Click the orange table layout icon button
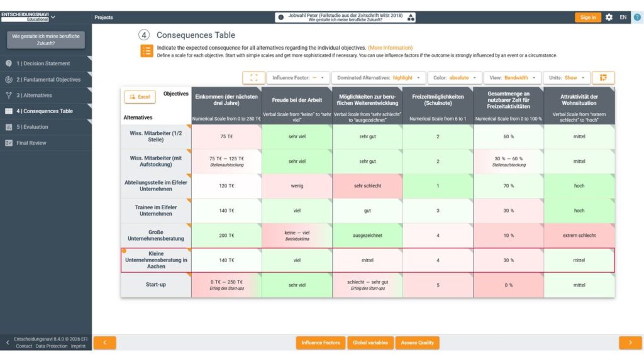Viewport: 644px width, 362px height. [x=603, y=77]
